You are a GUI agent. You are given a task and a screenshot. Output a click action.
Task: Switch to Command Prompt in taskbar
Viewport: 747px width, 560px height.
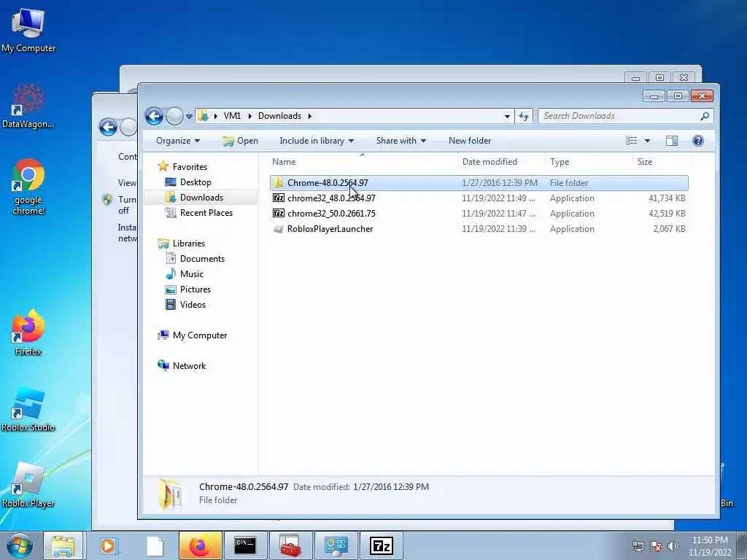pos(245,545)
